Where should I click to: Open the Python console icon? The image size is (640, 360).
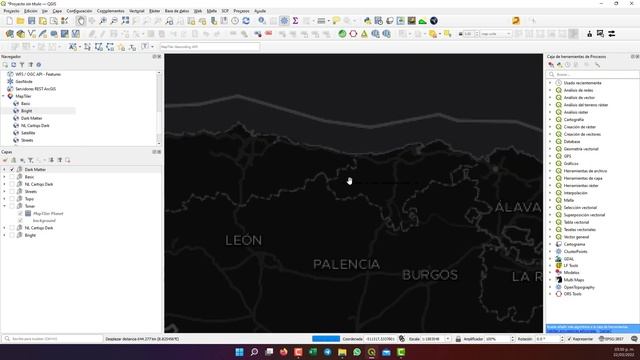(x=367, y=21)
